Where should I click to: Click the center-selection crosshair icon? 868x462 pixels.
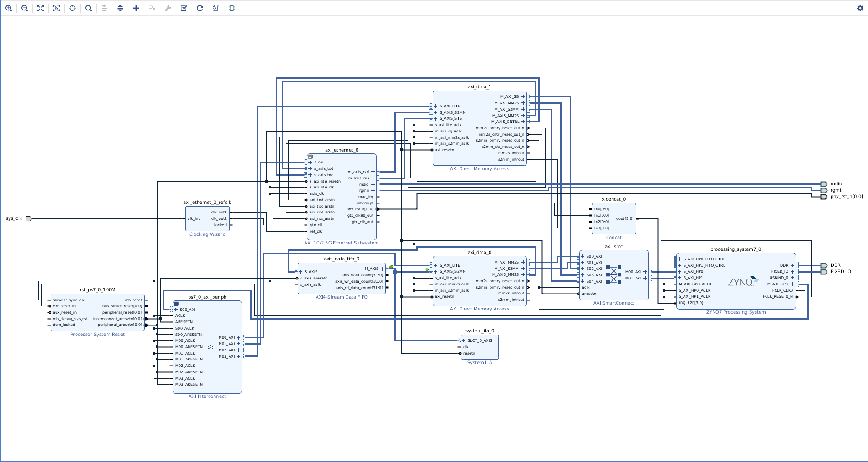click(x=72, y=8)
